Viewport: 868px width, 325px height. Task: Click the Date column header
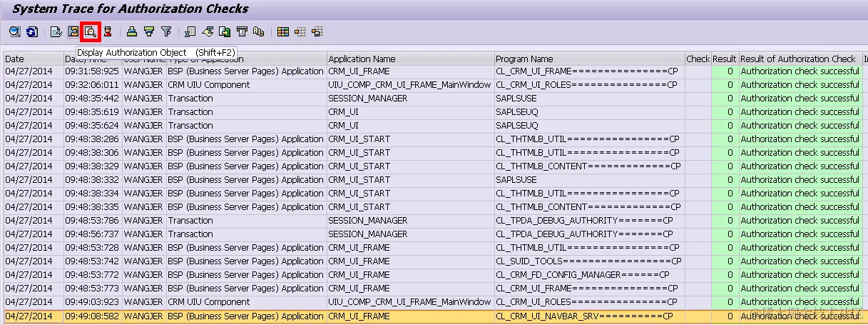tap(34, 59)
